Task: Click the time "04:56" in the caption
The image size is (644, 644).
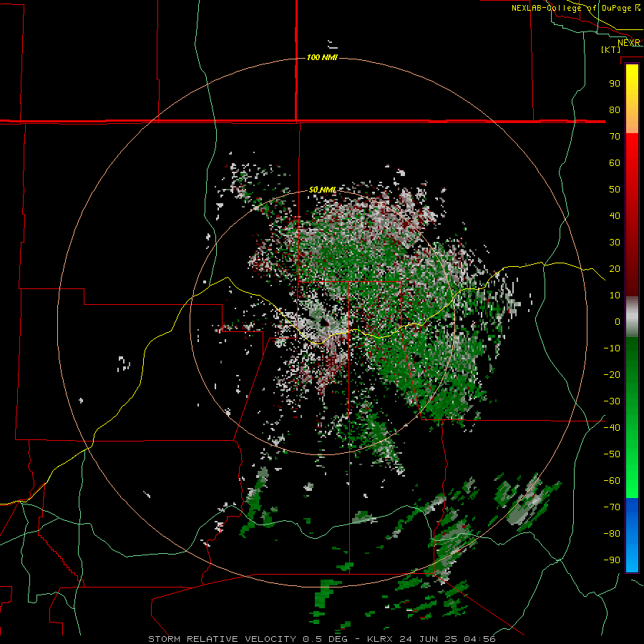Action: pyautogui.click(x=479, y=639)
